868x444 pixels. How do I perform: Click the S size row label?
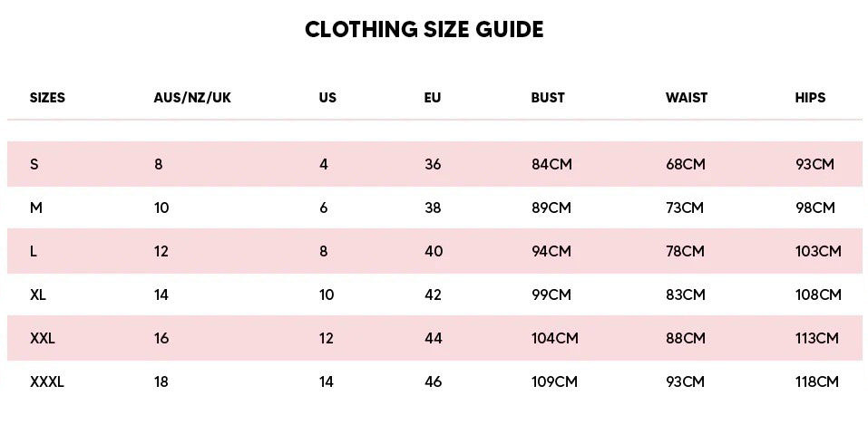pos(34,165)
